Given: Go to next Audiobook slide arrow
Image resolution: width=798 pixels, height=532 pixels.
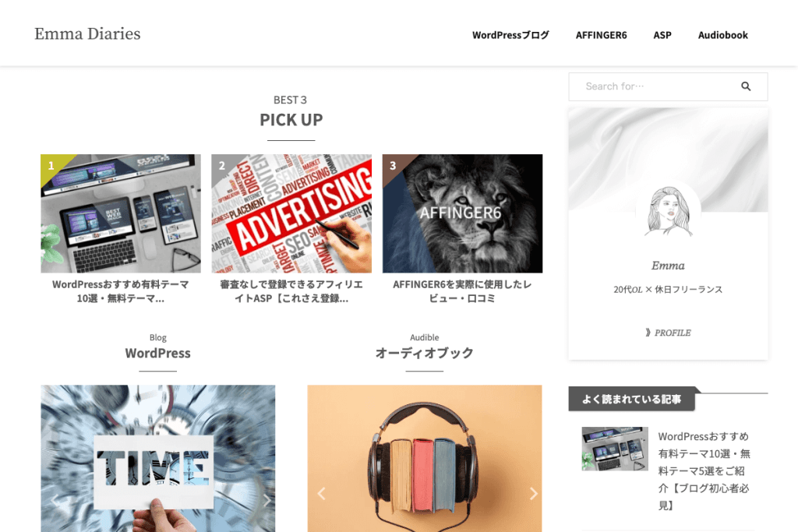Looking at the screenshot, I should (x=533, y=493).
